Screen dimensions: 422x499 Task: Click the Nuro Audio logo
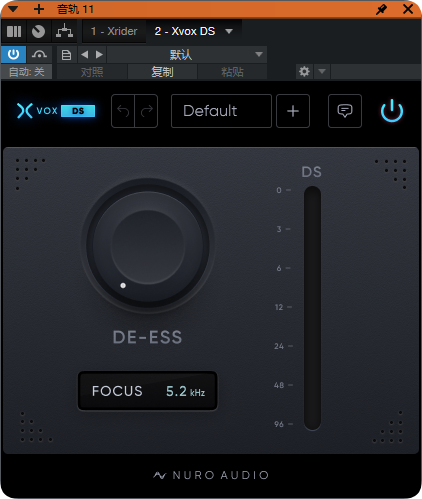(211, 475)
